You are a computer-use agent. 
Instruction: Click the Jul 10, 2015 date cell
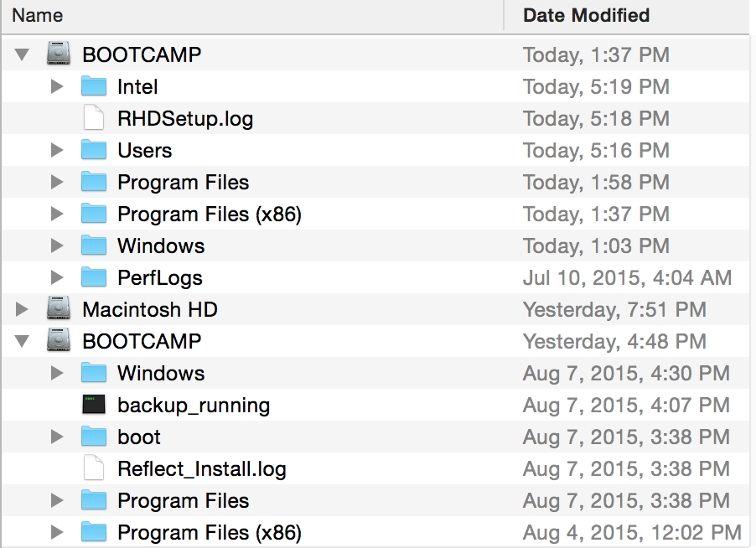coord(627,277)
